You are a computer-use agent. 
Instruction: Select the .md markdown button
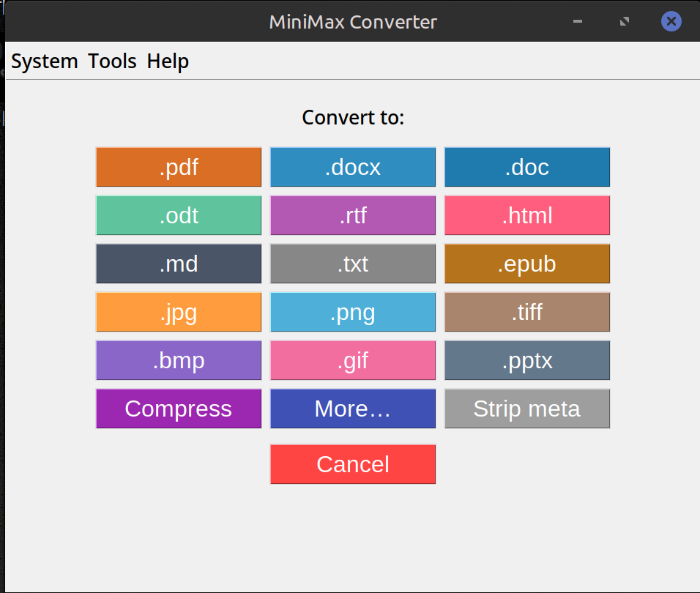(179, 264)
